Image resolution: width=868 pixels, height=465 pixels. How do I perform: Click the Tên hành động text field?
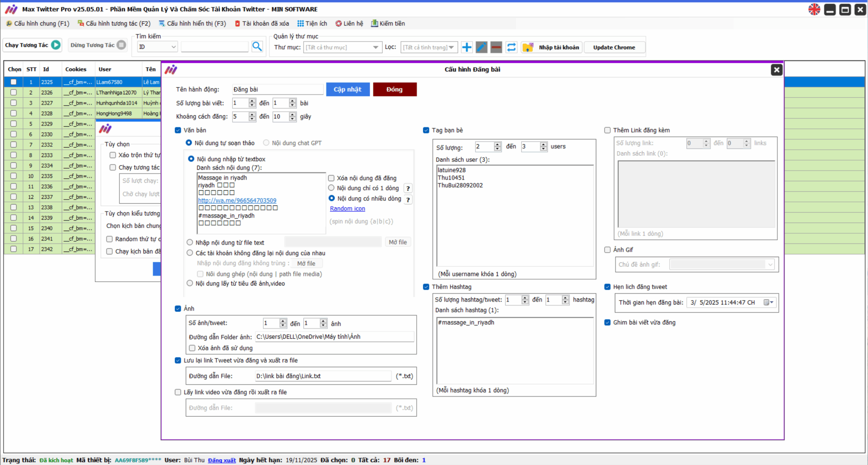278,89
